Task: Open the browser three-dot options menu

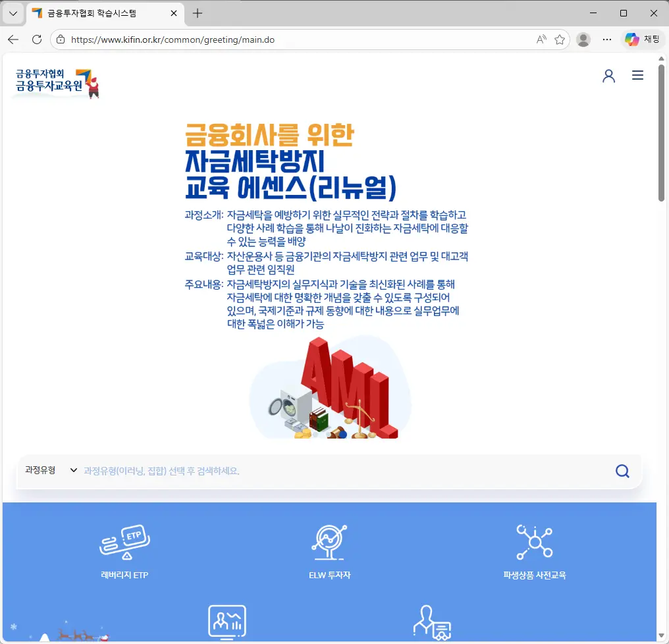Action: click(x=607, y=39)
